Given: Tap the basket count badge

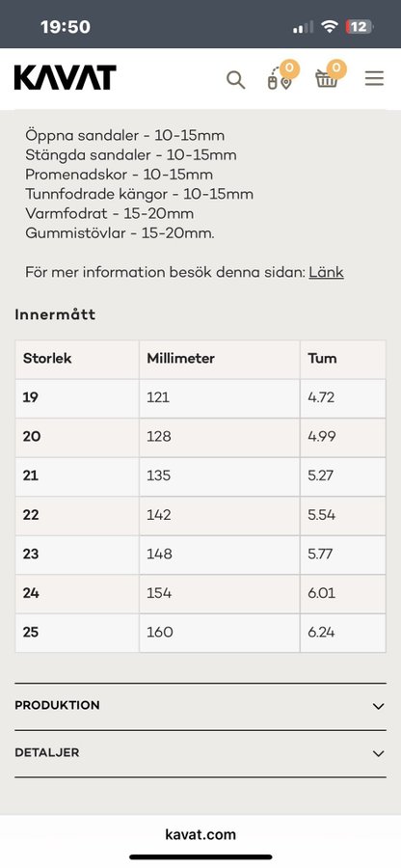Looking at the screenshot, I should pyautogui.click(x=336, y=68).
